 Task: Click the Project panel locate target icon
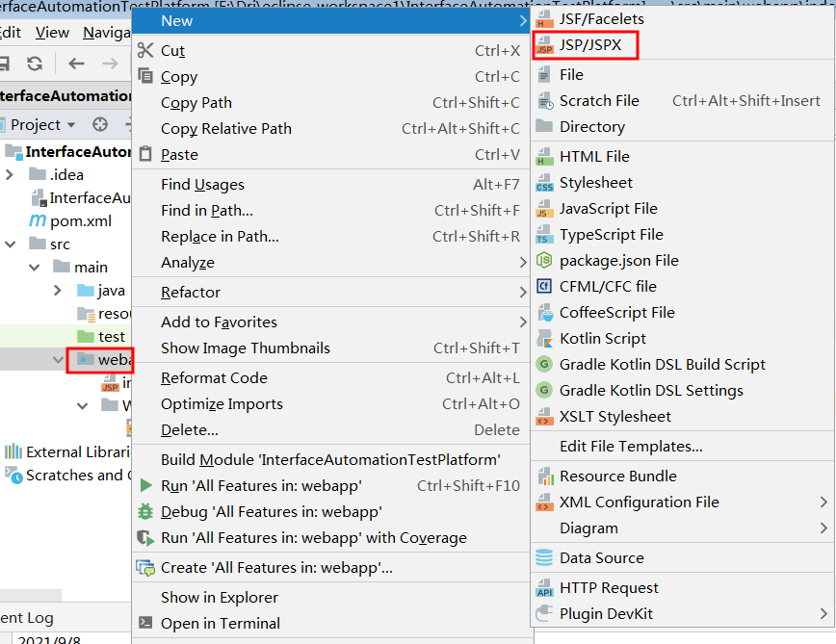pyautogui.click(x=100, y=124)
